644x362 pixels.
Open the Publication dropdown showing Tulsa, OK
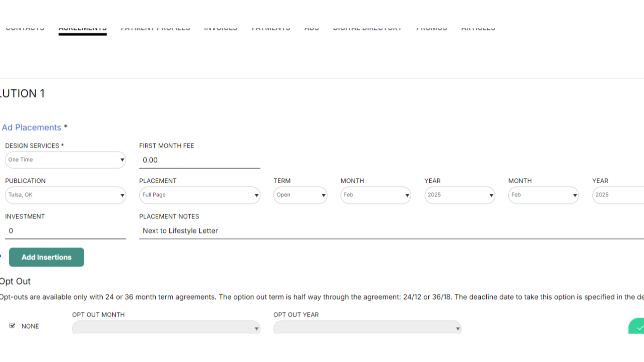[65, 195]
